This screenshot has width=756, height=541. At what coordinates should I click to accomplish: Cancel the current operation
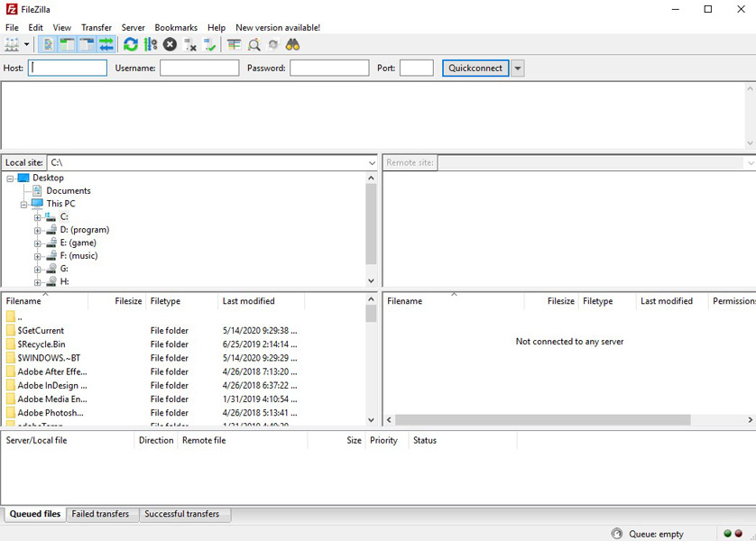coord(170,45)
